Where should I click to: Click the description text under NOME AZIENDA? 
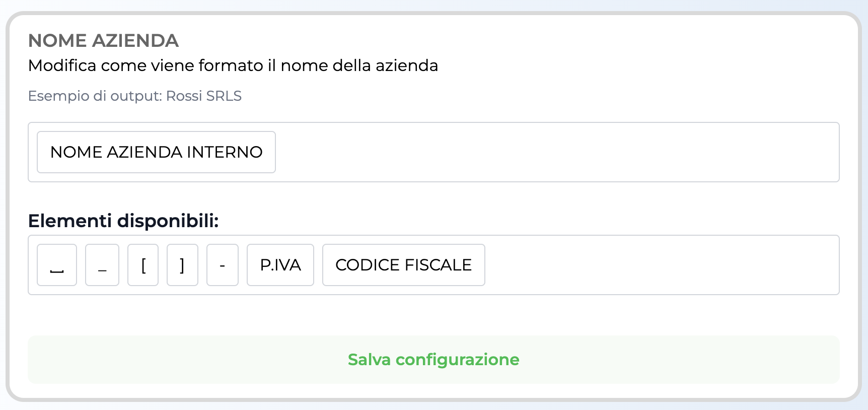[x=233, y=65]
